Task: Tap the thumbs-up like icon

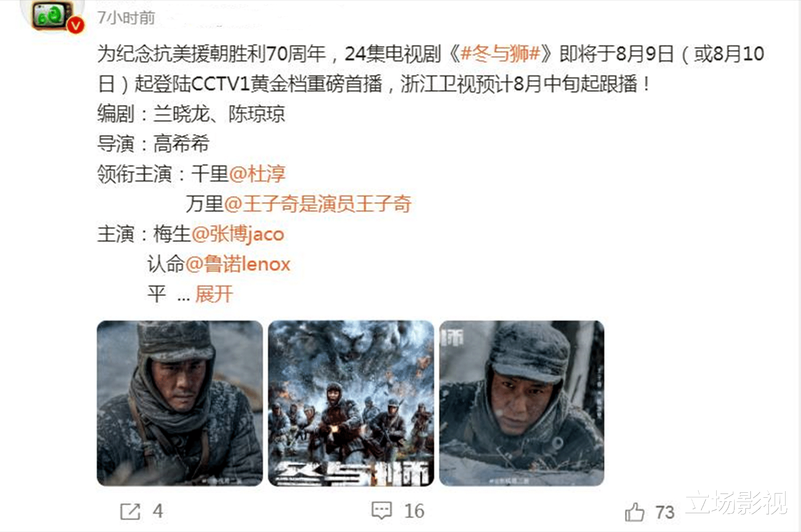Action: [634, 512]
